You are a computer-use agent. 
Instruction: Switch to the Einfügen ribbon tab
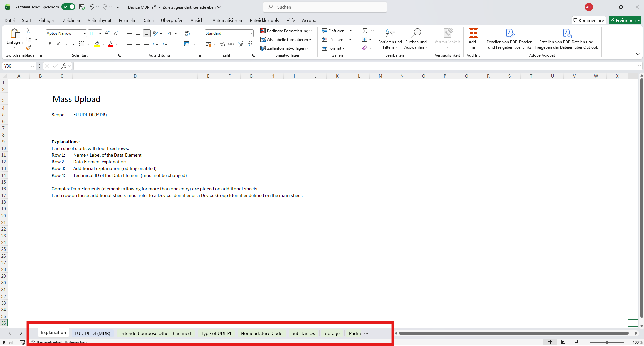tap(47, 20)
